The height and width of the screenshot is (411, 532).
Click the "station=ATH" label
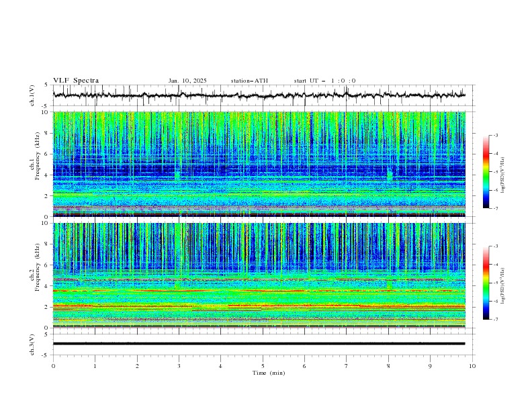pyautogui.click(x=249, y=81)
